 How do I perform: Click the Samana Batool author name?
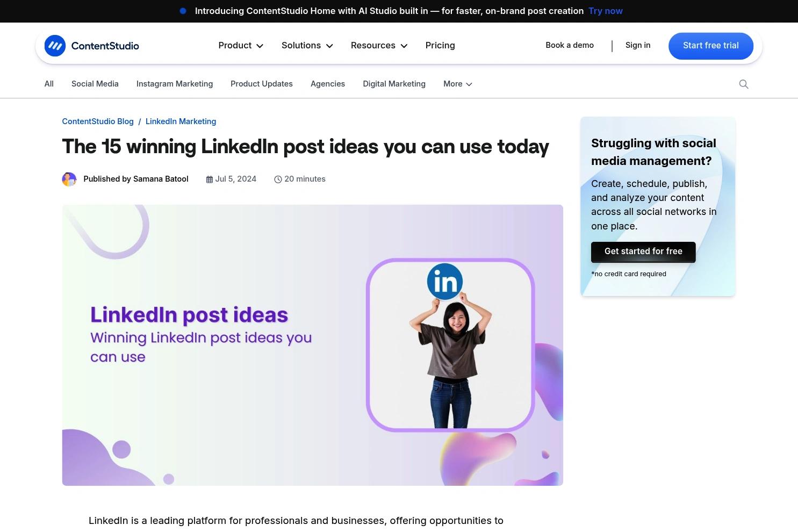coord(161,179)
